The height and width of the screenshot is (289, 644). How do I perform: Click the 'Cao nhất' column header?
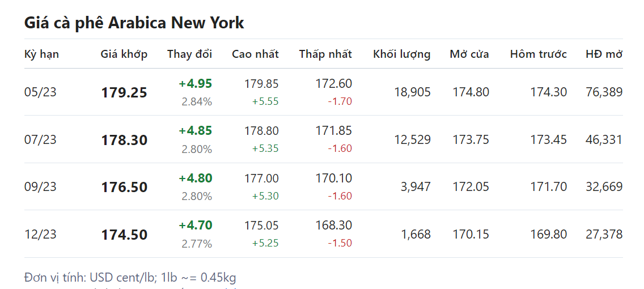coord(255,54)
